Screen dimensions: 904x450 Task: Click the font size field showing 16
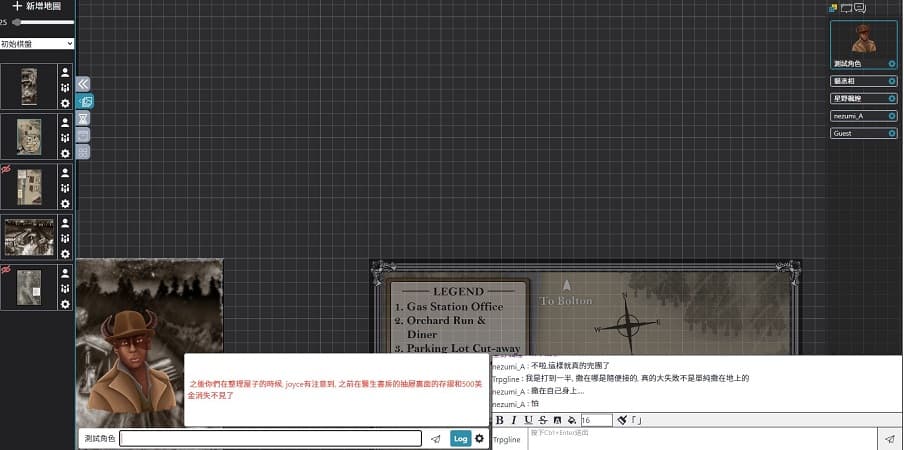pos(596,420)
